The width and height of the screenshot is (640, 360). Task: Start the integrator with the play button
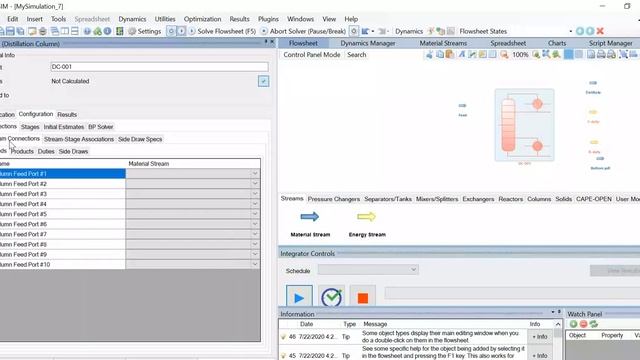[299, 297]
